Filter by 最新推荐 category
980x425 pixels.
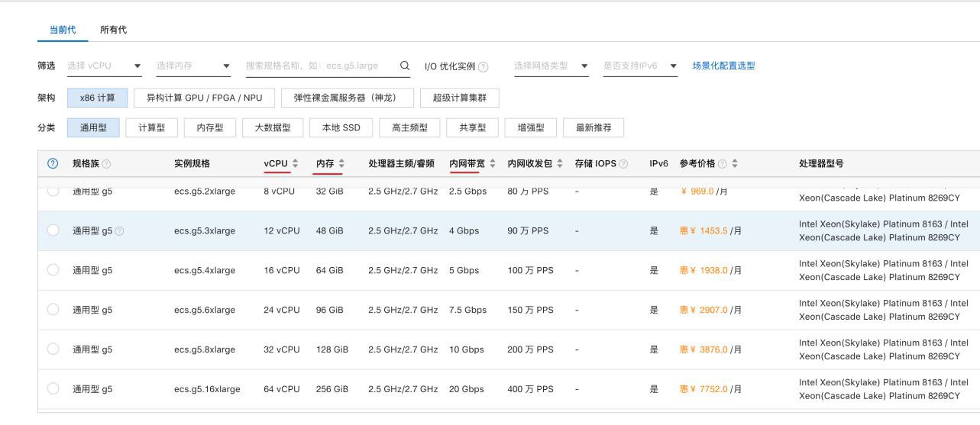point(593,128)
